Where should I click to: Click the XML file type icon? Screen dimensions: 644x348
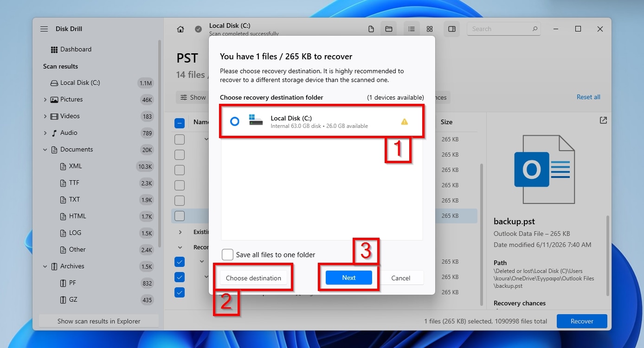coord(63,166)
